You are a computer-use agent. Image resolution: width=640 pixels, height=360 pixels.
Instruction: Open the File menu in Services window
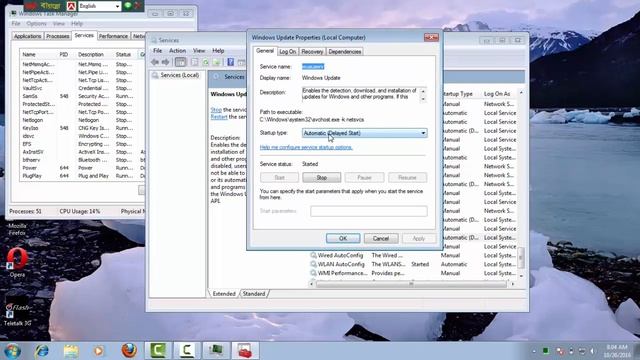(x=158, y=51)
